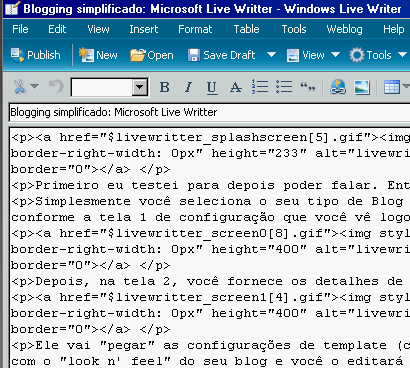Open the Insert menu

(144, 29)
